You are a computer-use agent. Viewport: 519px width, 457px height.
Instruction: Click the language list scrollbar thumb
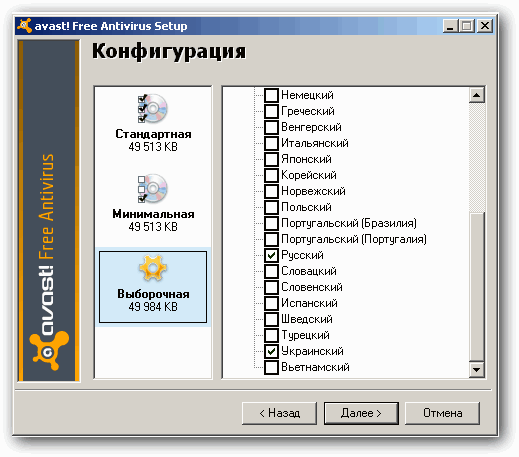pos(477,287)
